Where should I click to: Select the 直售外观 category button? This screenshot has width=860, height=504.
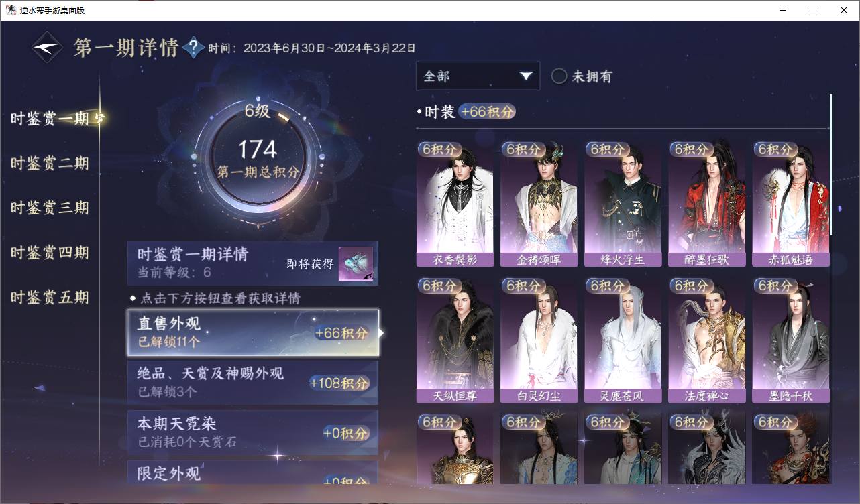pos(253,332)
